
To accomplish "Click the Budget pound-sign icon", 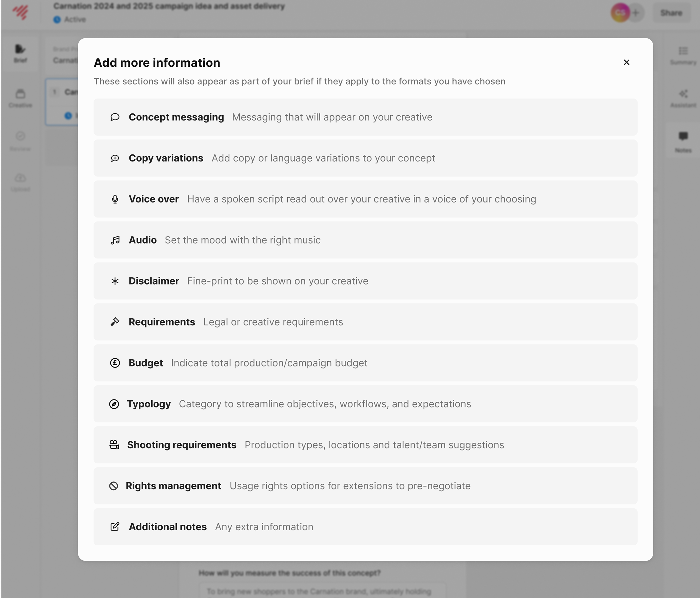I will [115, 363].
